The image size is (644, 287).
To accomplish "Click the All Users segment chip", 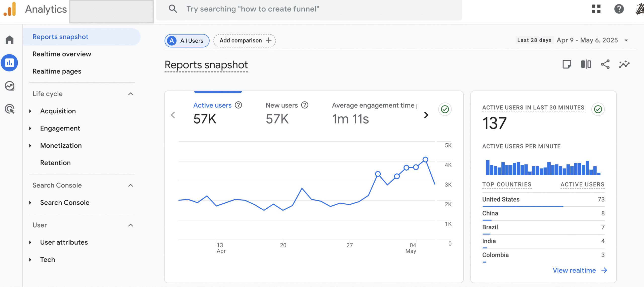I will [x=187, y=41].
